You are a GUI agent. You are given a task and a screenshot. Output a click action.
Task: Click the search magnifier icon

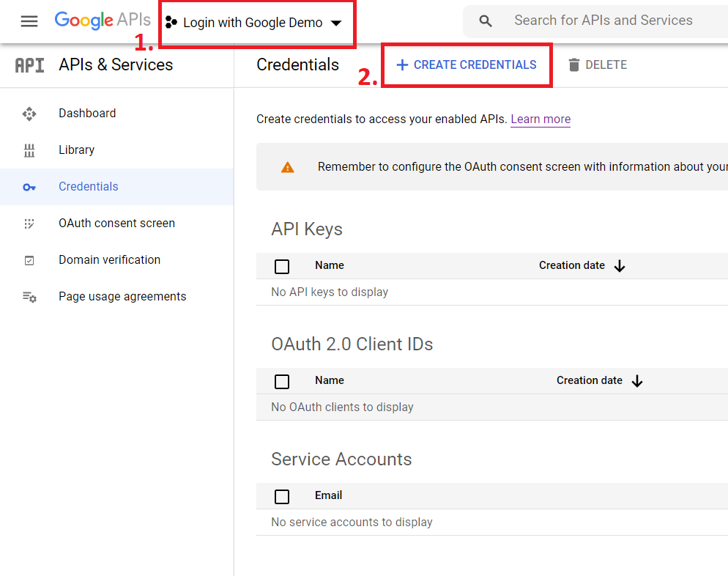(485, 21)
